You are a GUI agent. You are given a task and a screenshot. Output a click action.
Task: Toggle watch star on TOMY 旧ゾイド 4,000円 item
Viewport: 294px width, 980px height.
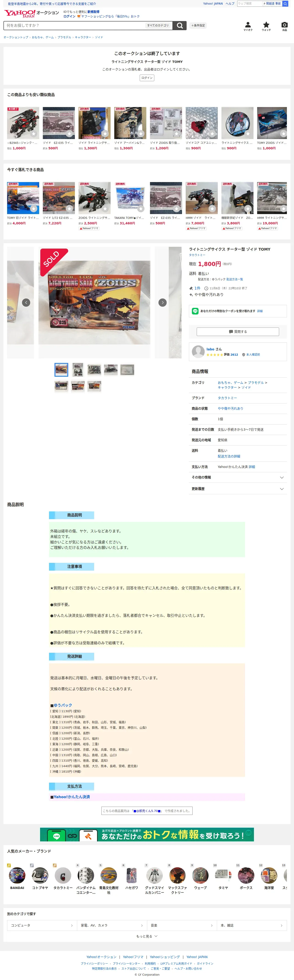pos(33,209)
